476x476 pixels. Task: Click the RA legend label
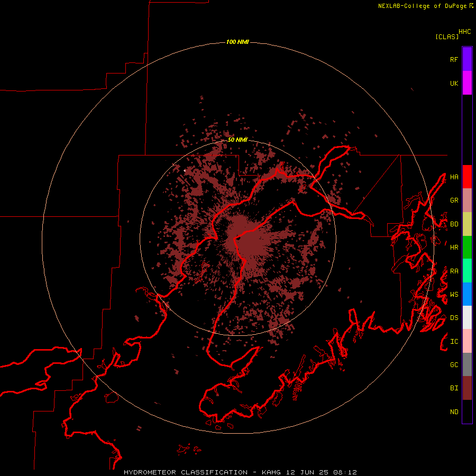[x=454, y=271]
